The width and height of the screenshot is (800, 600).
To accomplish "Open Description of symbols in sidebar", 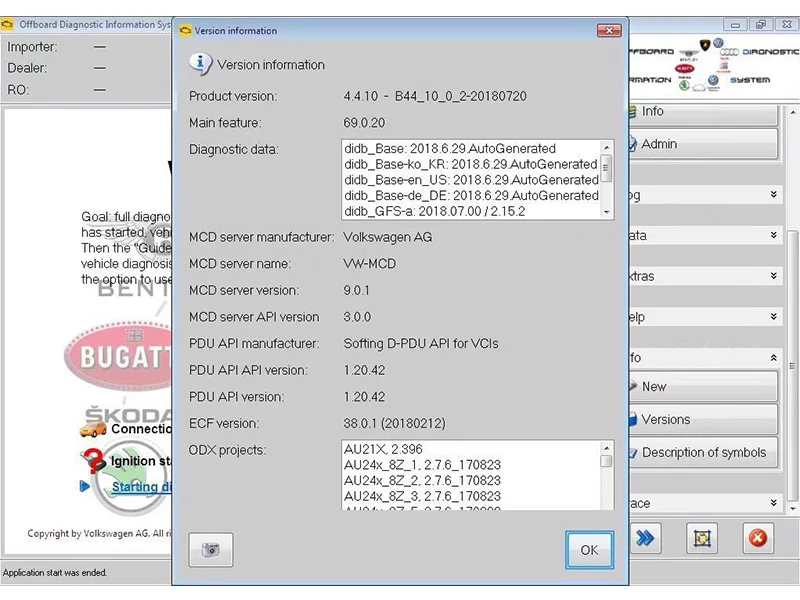I will pyautogui.click(x=703, y=452).
